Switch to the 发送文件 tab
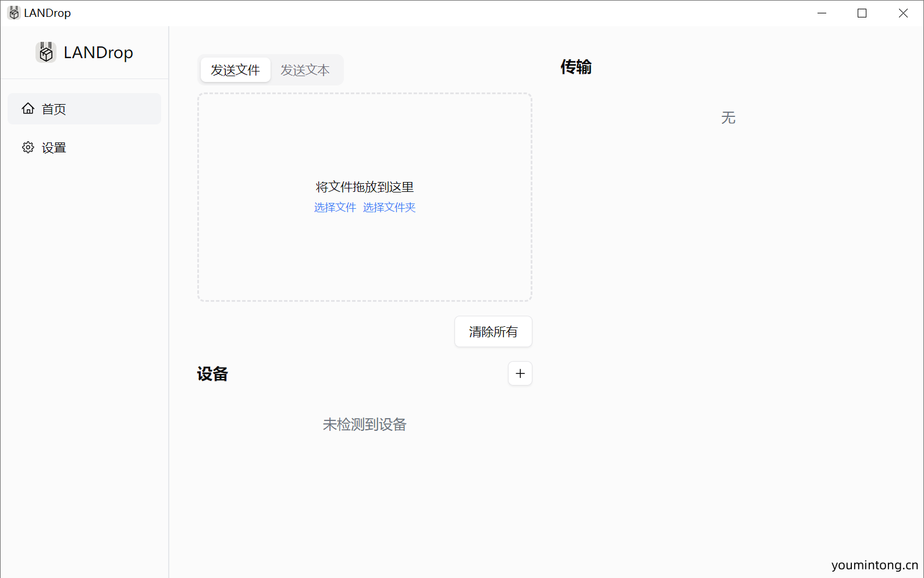Viewport: 924px width, 578px height. (x=236, y=70)
